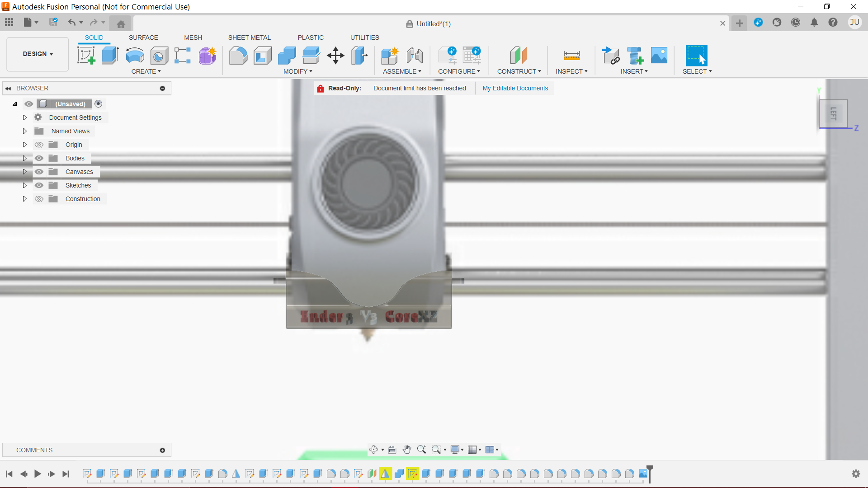Image resolution: width=868 pixels, height=488 pixels.
Task: Select the Shell tool
Action: pyautogui.click(x=263, y=56)
